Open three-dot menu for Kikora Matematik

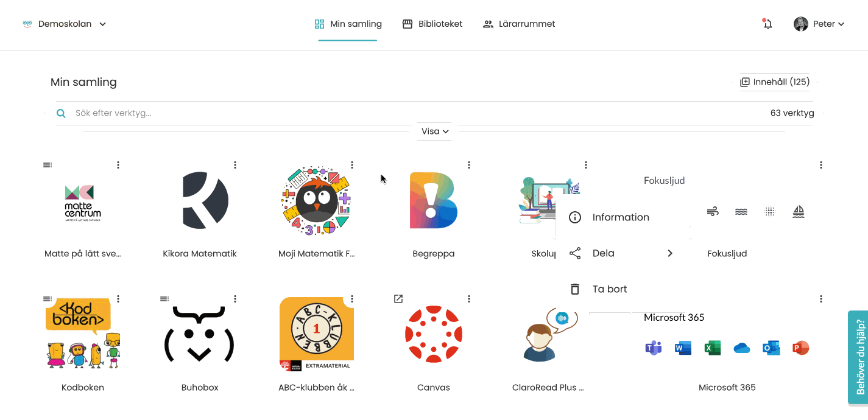[x=235, y=165]
